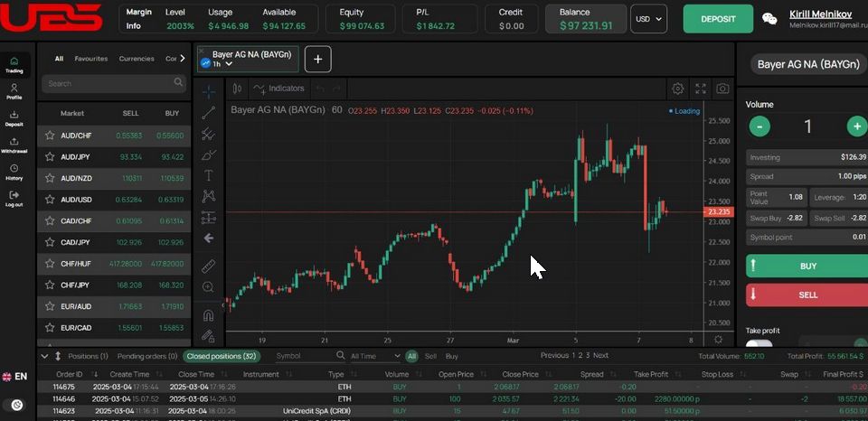Increase volume with plus button
Image resolution: width=868 pixels, height=421 pixels.
pos(857,126)
